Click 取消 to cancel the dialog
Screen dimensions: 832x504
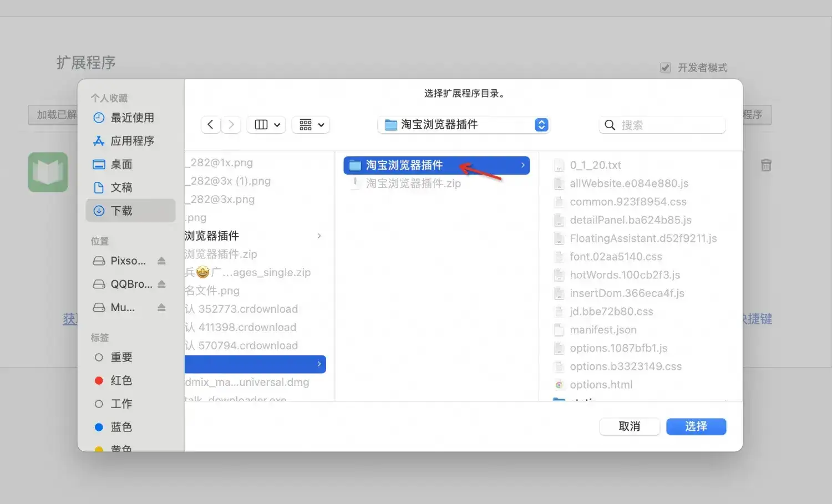[630, 426]
